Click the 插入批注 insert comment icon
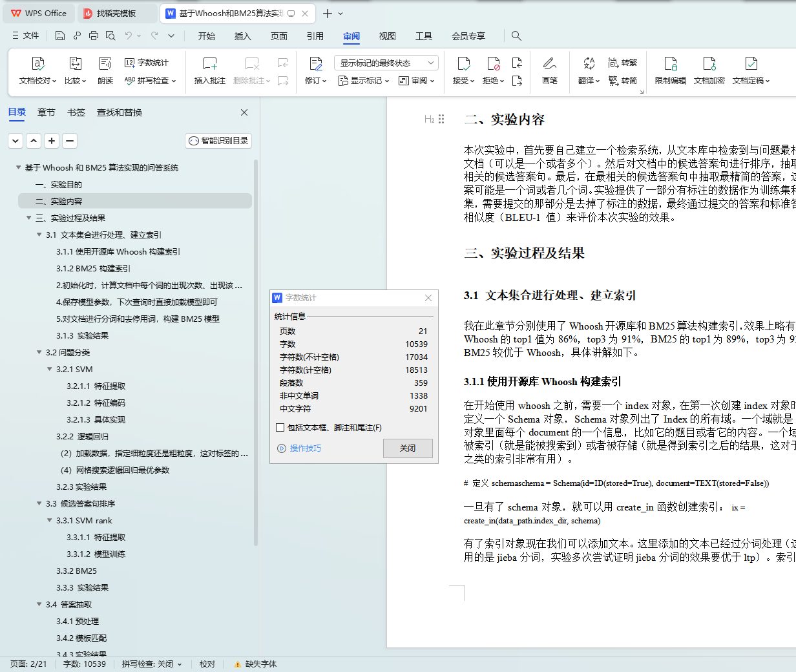The image size is (796, 672). coord(209,63)
